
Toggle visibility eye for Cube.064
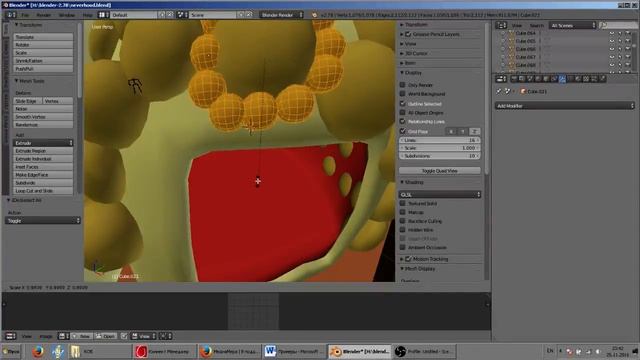[611, 33]
